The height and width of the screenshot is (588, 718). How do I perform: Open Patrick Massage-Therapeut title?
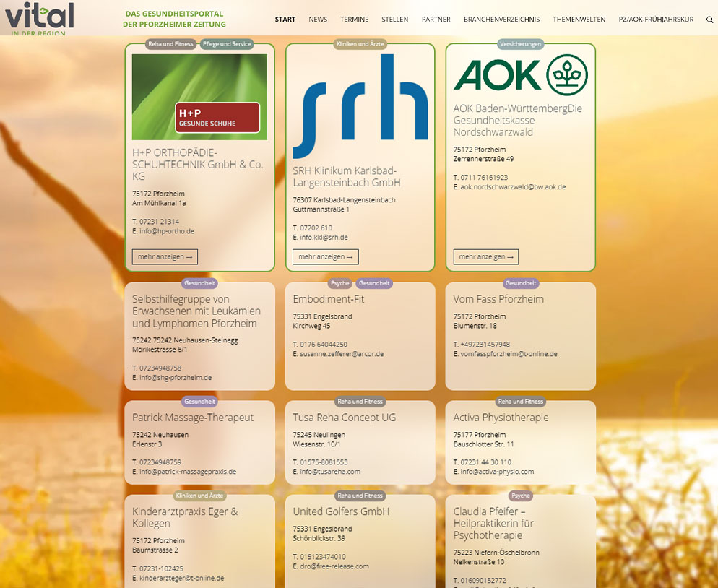193,418
